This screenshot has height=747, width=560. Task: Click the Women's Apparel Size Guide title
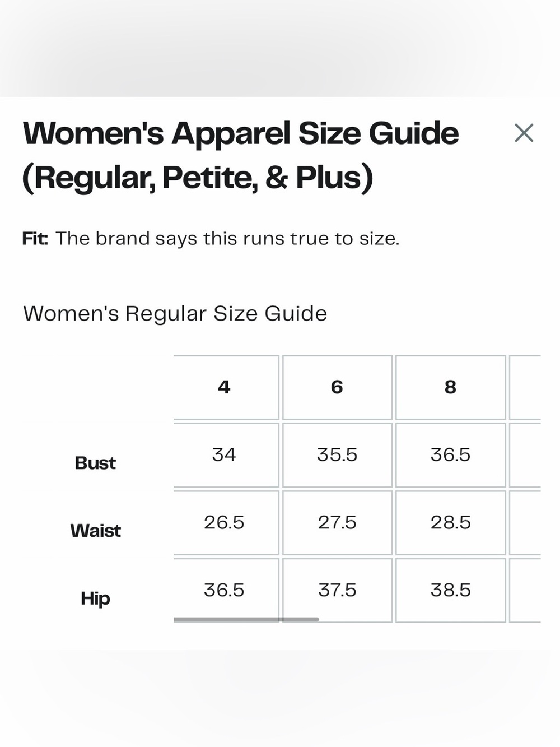240,156
